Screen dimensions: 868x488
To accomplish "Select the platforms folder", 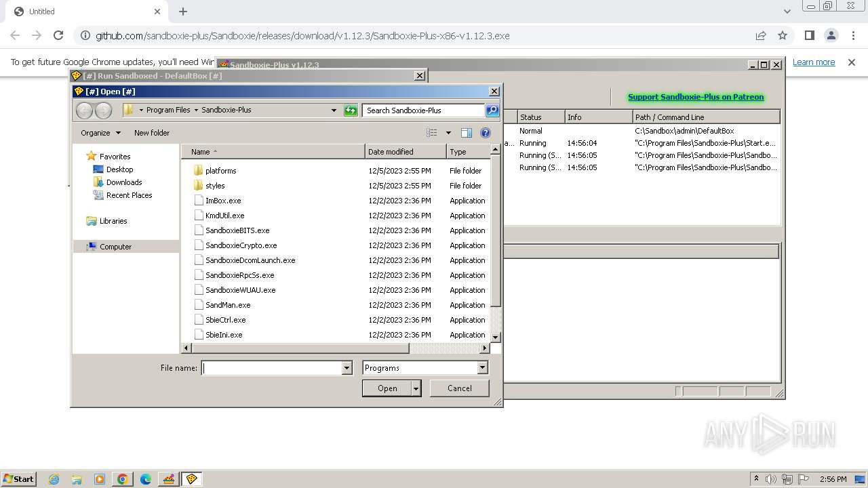I will coord(220,171).
